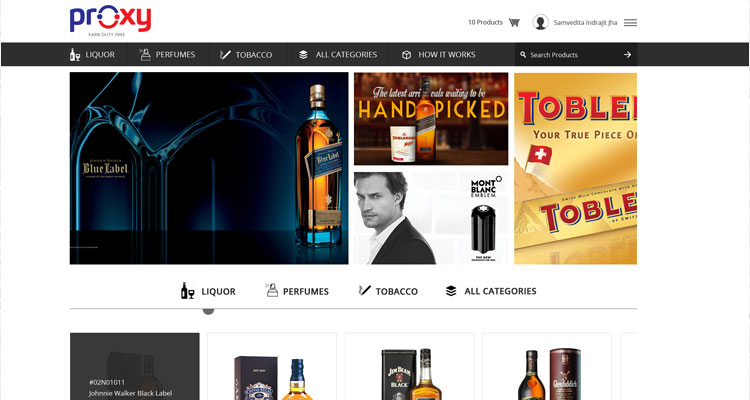Focus the Search Products field
This screenshot has width=750, height=400.
575,55
